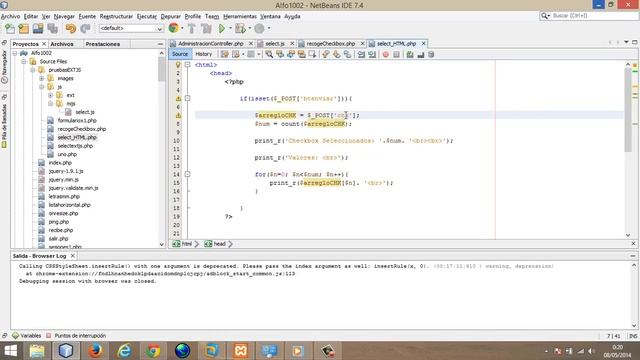Select listahorizontal.php in project tree
The height and width of the screenshot is (360, 640).
point(69,205)
